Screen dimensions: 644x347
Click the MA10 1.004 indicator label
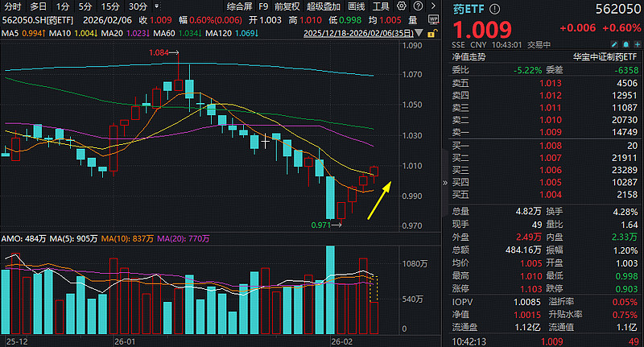tap(73, 33)
